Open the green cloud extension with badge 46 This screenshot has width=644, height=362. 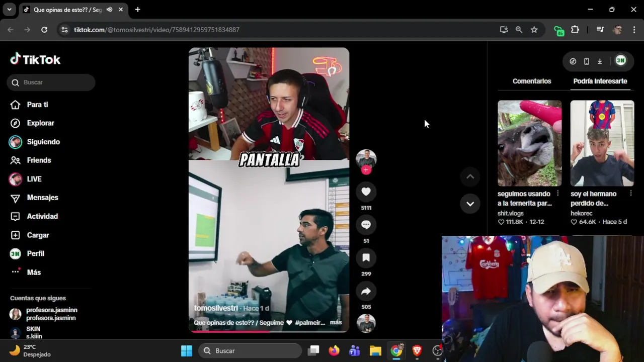558,30
